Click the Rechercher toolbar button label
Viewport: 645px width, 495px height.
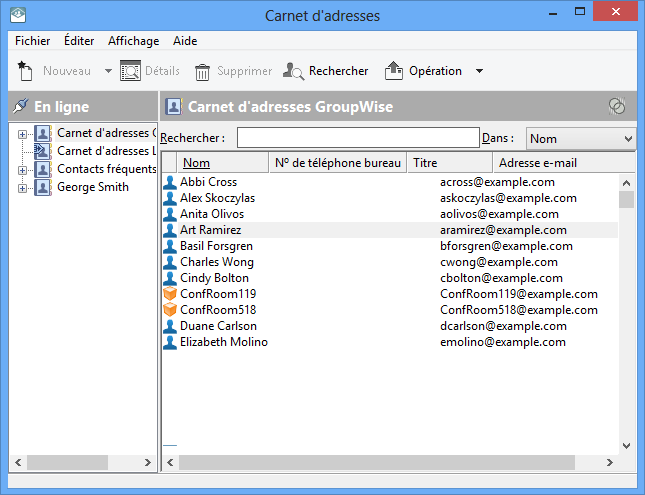pos(339,71)
